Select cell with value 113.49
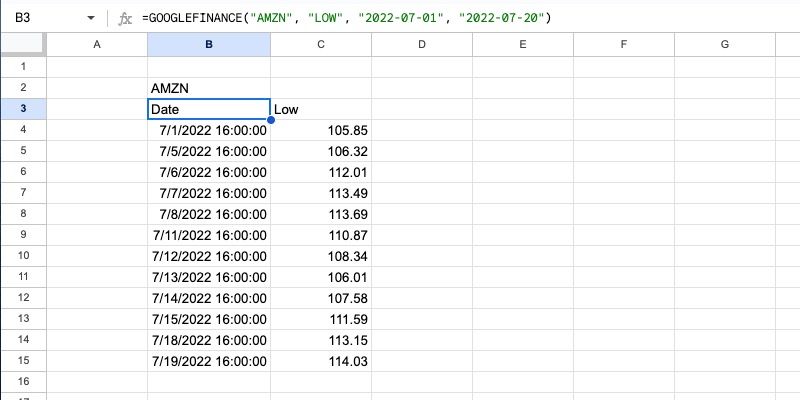 [x=320, y=193]
